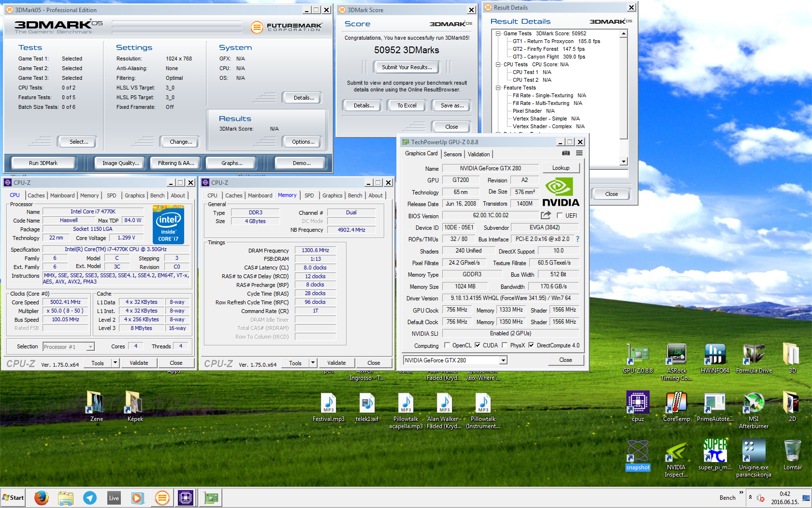This screenshot has height=508, width=812.
Task: Toggle the CUDA checkbox
Action: tap(478, 345)
